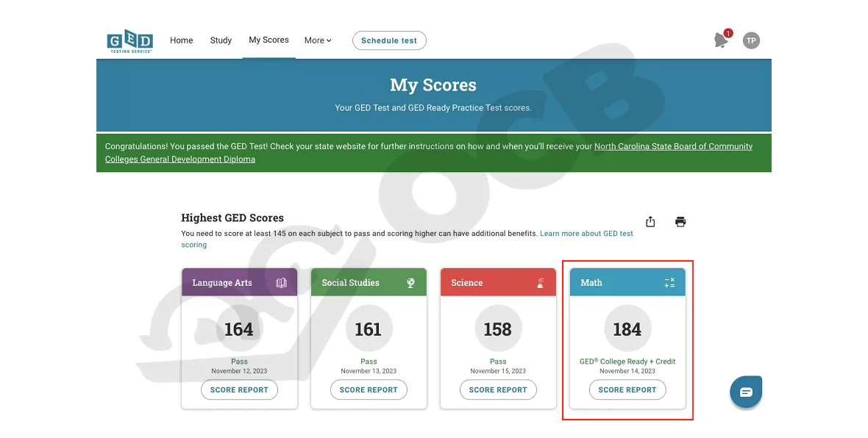Select the My Scores tab
Screen dimensions: 868x438
pos(268,40)
